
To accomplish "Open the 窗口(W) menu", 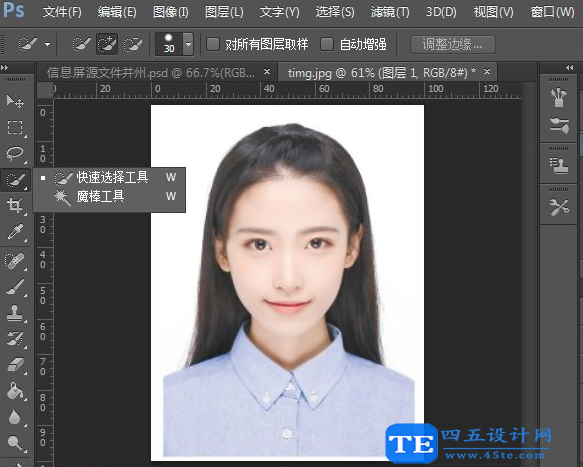I will (x=553, y=12).
